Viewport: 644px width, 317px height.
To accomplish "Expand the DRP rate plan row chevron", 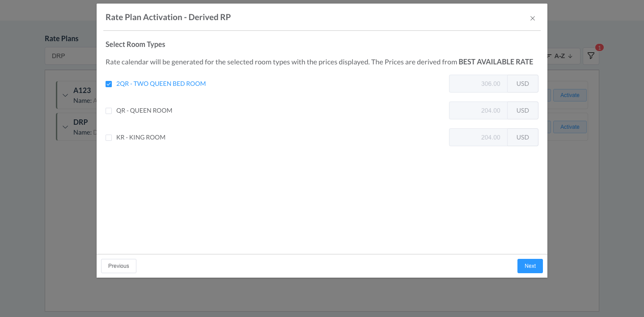I will point(65,127).
